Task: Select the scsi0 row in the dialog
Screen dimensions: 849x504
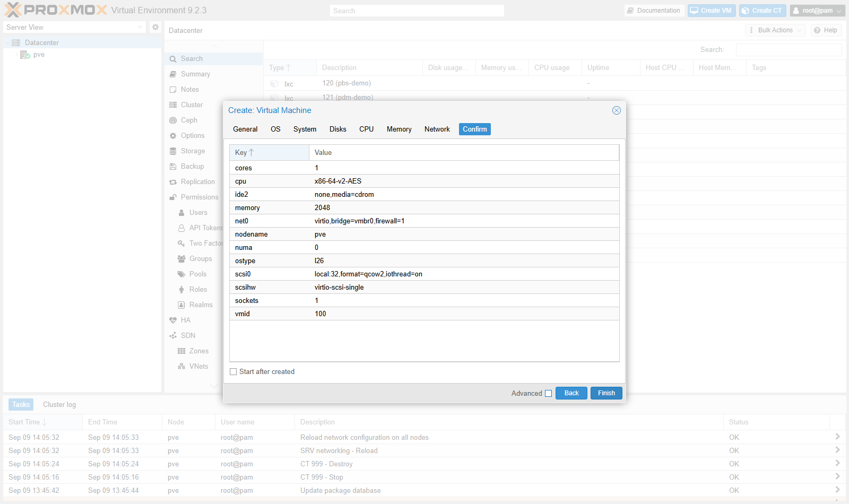Action: coord(424,274)
